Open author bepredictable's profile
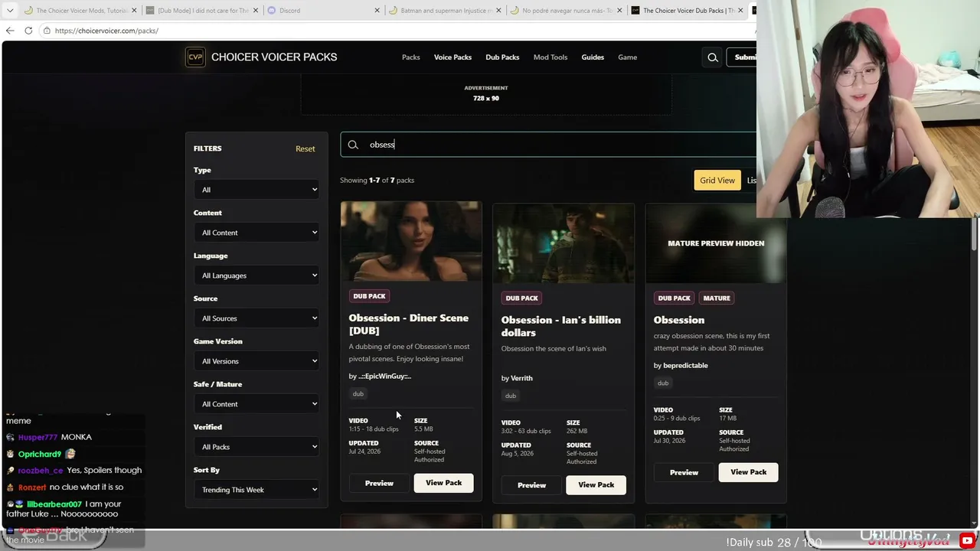Image resolution: width=980 pixels, height=551 pixels. click(685, 366)
